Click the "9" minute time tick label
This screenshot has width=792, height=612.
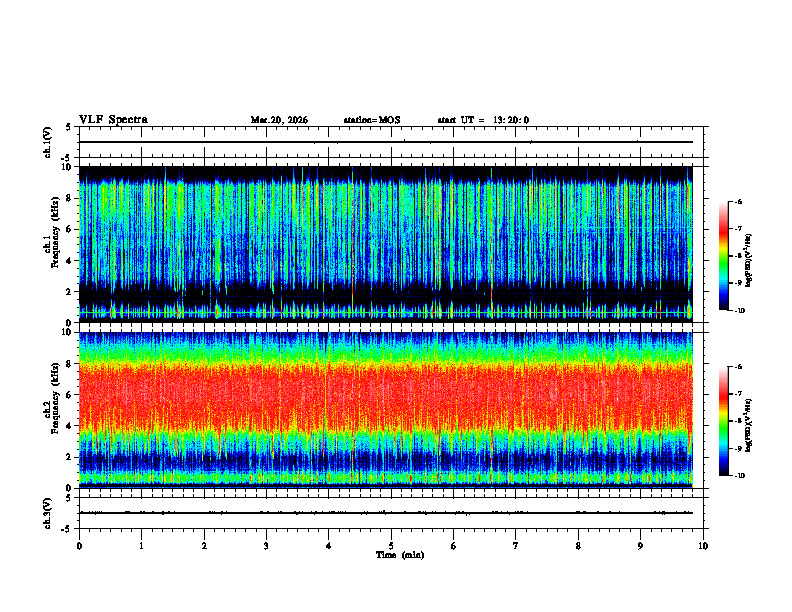point(640,546)
